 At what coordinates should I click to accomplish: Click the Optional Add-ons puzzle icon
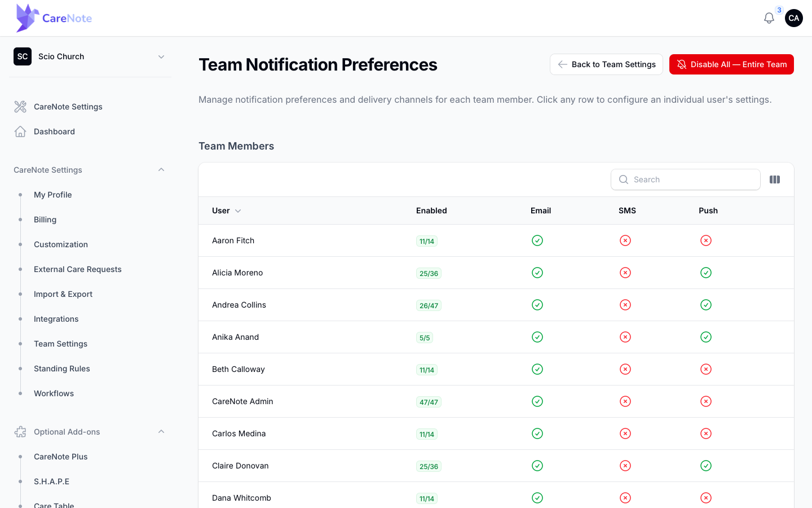tap(20, 432)
